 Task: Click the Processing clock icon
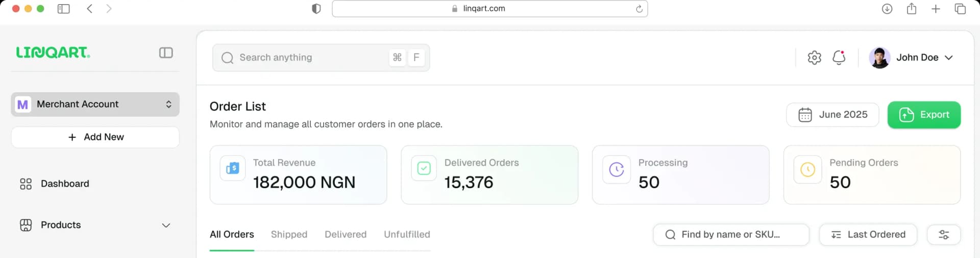click(x=617, y=169)
